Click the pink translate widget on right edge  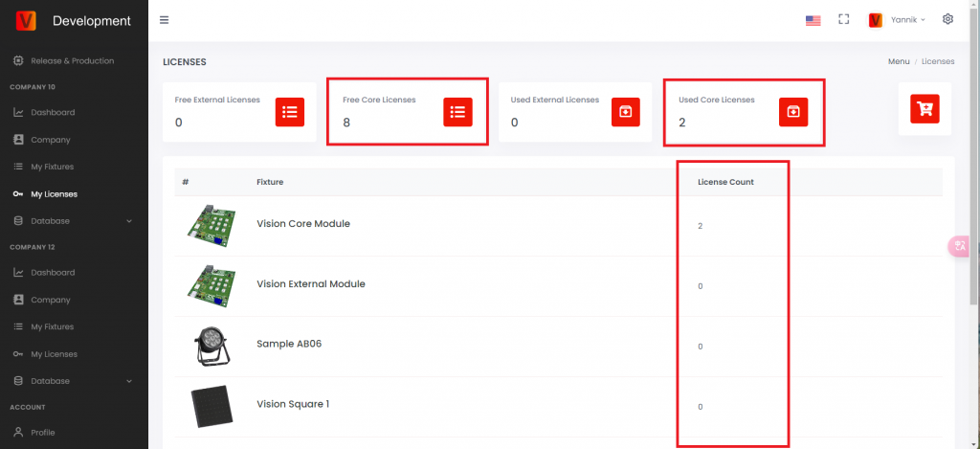(x=959, y=246)
